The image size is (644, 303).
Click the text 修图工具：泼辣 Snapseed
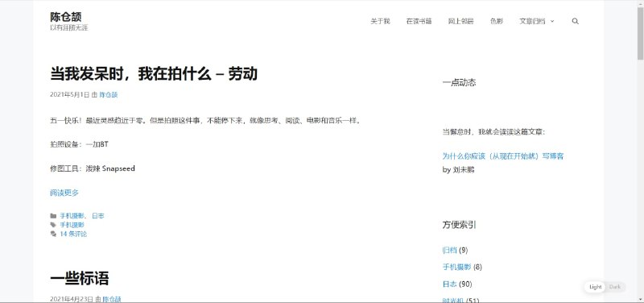click(93, 168)
